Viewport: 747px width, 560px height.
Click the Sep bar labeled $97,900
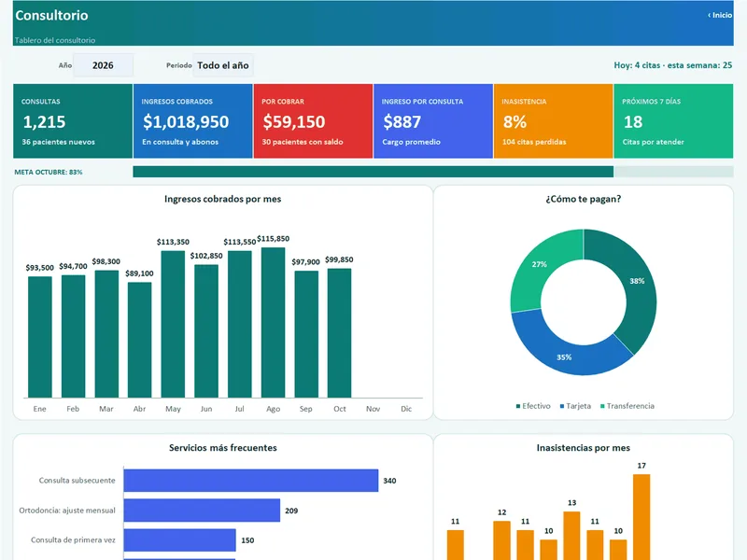click(x=306, y=334)
